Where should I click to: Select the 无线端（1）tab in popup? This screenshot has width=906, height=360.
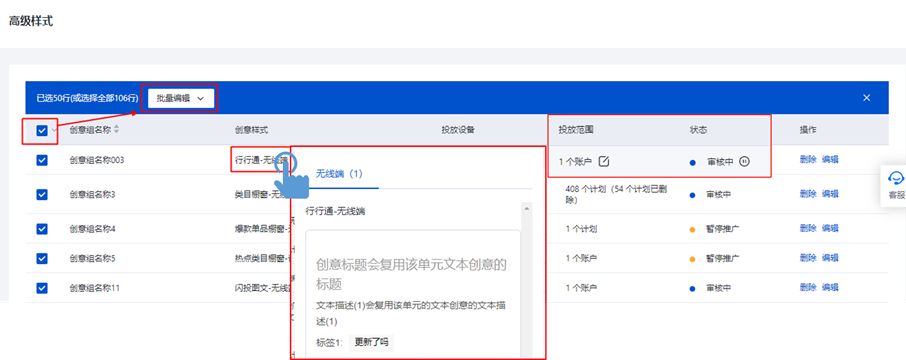click(339, 173)
